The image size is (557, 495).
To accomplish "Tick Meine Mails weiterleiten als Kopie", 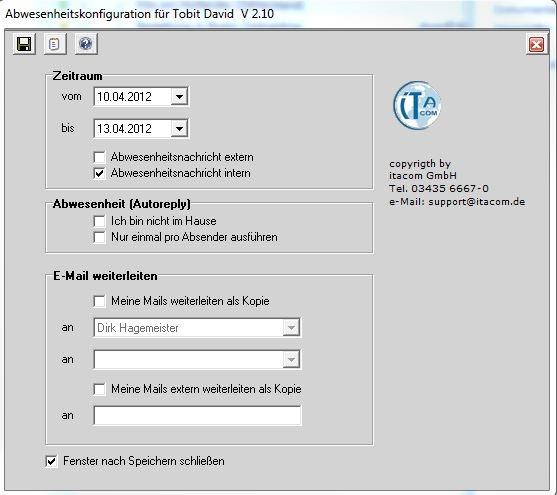I will [x=99, y=301].
